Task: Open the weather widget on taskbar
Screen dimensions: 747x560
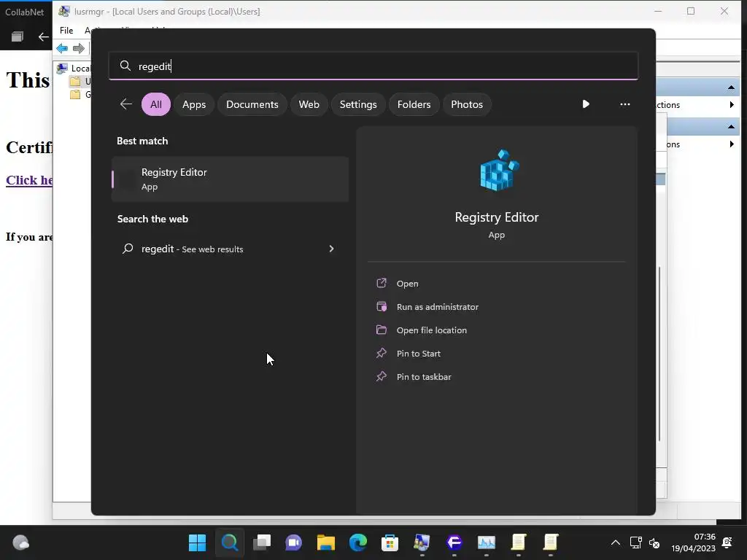Action: pos(20,542)
